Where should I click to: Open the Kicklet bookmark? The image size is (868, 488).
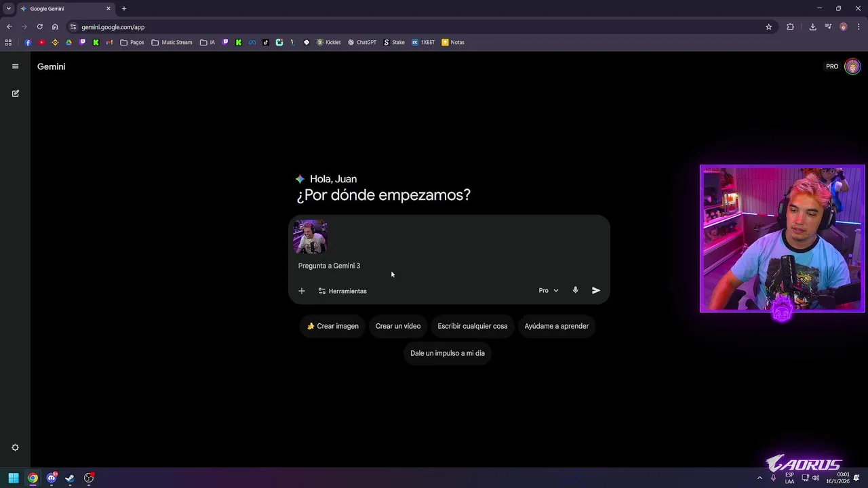[x=329, y=42]
